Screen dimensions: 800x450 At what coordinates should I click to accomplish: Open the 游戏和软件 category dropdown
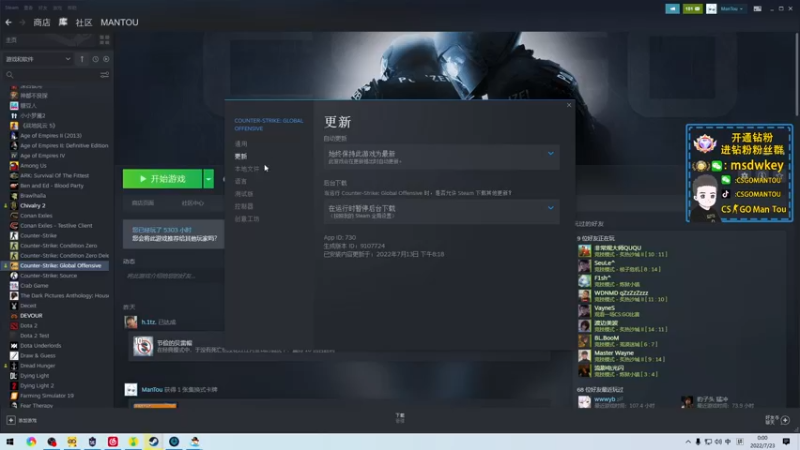(x=38, y=59)
